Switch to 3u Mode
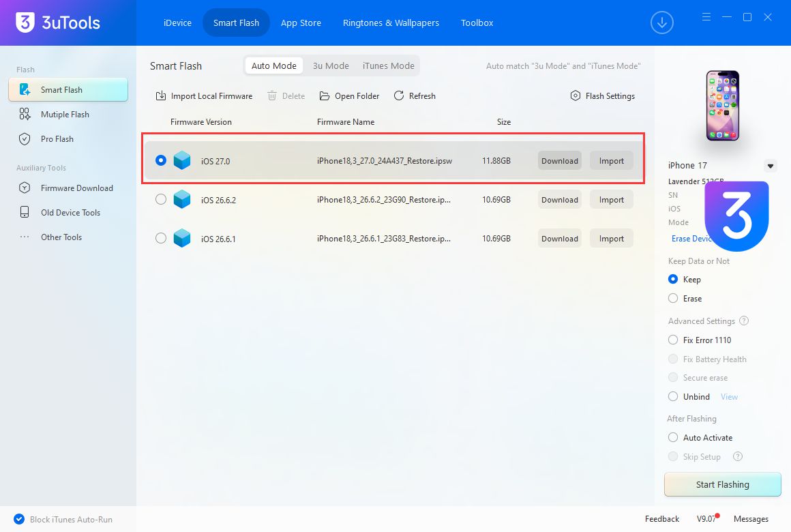This screenshot has height=532, width=791. click(x=331, y=65)
